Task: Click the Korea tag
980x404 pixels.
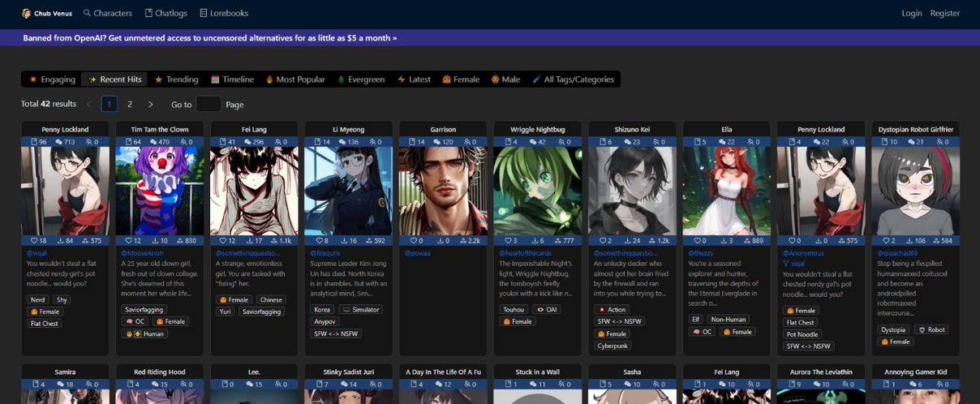Action: 322,309
